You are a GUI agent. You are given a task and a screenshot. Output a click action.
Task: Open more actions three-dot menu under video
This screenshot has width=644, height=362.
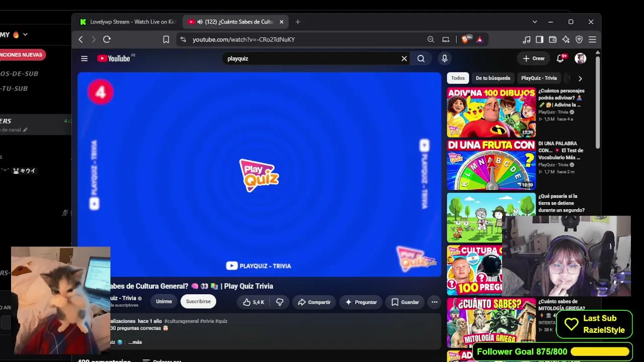click(x=434, y=302)
